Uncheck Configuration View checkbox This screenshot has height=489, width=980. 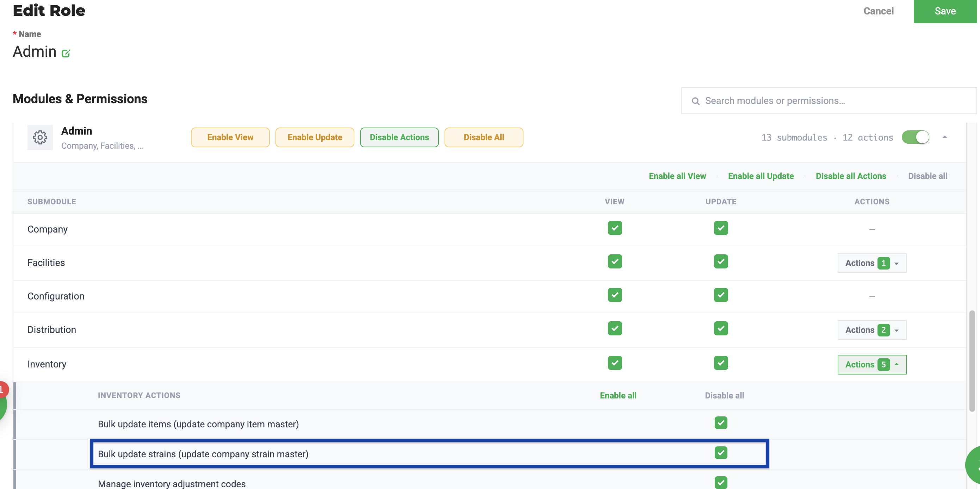[x=615, y=295]
